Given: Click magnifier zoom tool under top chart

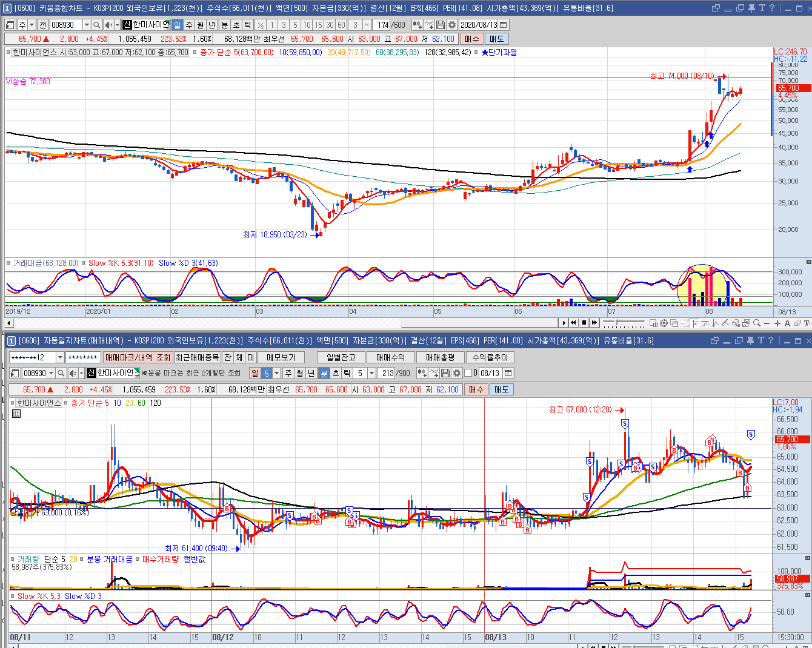Looking at the screenshot, I should point(757,323).
